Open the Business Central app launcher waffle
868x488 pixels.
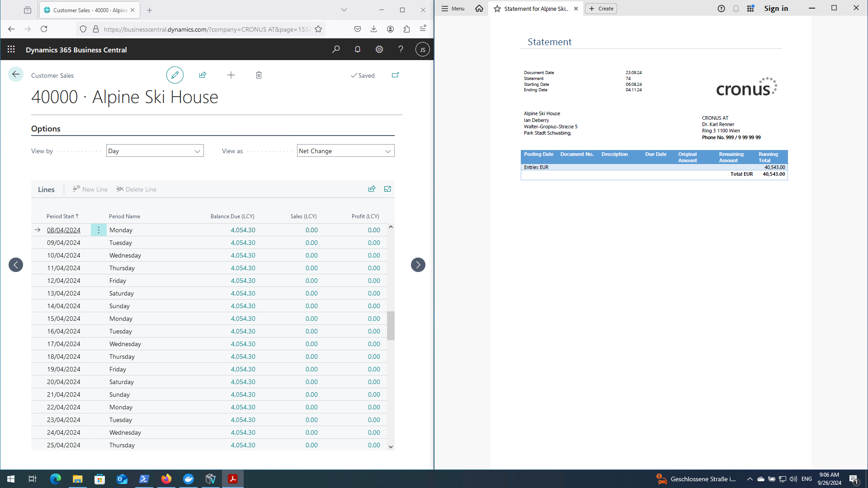click(x=11, y=49)
